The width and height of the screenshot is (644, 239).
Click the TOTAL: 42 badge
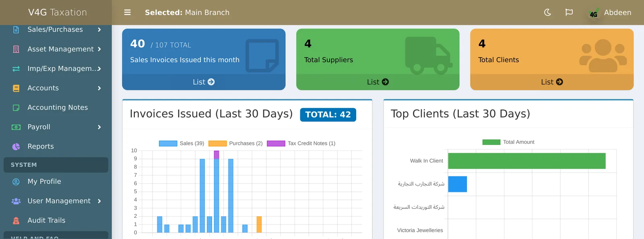click(328, 115)
